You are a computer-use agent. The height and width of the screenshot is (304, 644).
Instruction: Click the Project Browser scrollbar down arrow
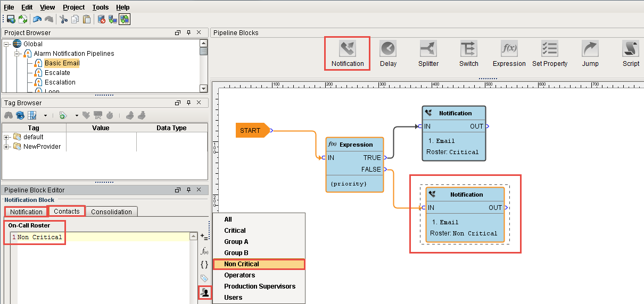[203, 88]
